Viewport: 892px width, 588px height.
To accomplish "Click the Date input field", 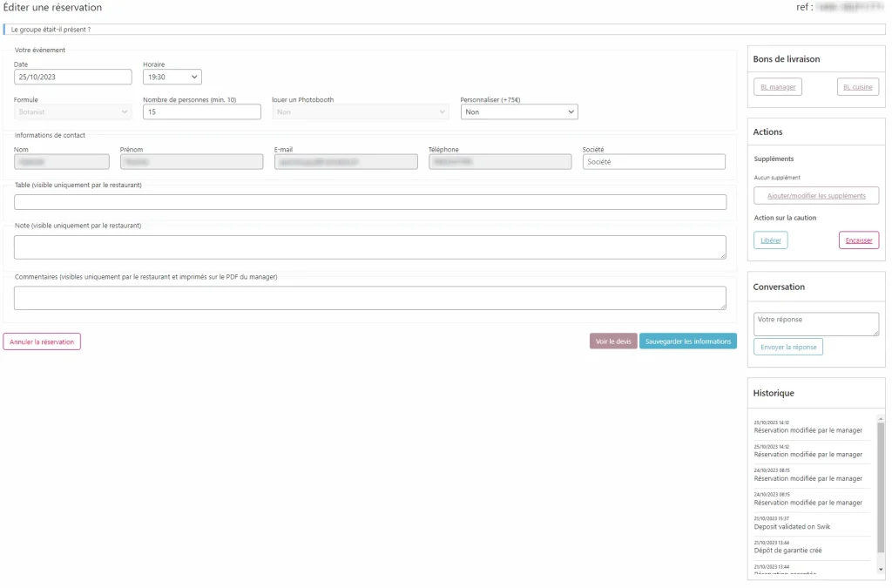I will pos(73,77).
